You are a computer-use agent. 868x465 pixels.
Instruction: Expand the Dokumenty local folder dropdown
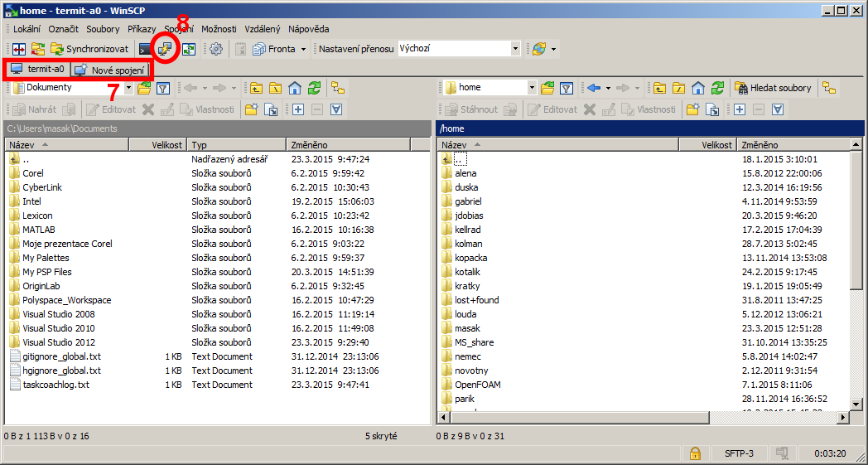[128, 88]
